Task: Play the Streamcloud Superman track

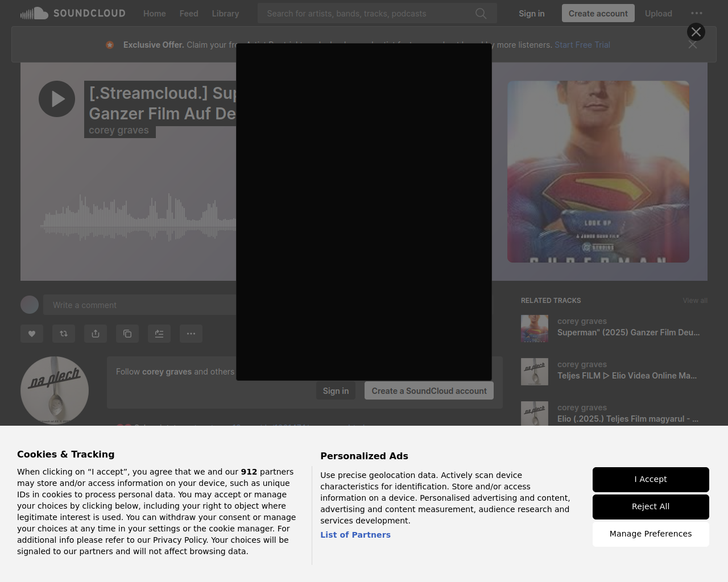Action: pos(57,99)
